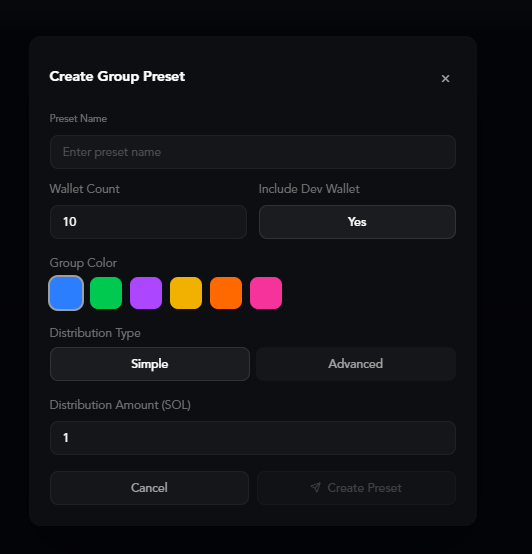Click the Group Color label
Image resolution: width=532 pixels, height=554 pixels.
[x=83, y=263]
